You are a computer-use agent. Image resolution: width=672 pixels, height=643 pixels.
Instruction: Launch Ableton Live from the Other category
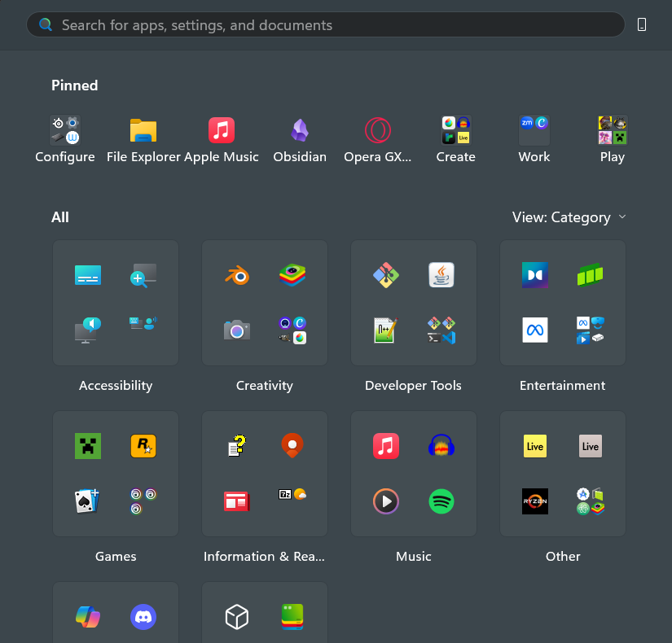535,446
